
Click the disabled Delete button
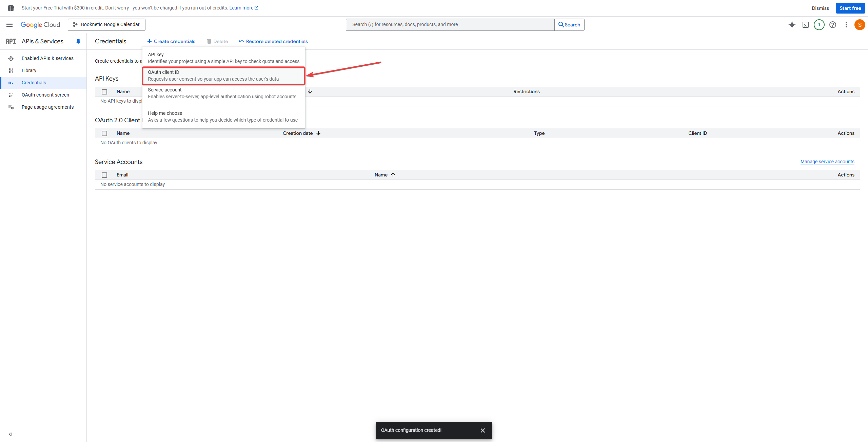click(x=217, y=41)
